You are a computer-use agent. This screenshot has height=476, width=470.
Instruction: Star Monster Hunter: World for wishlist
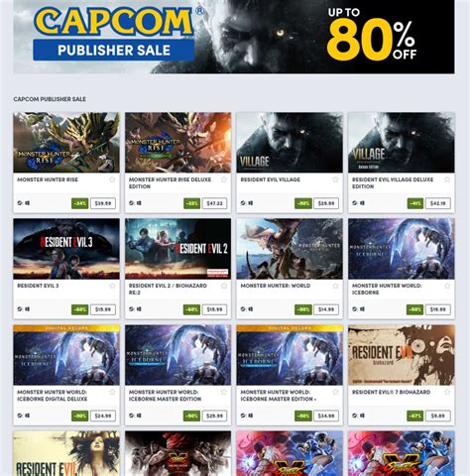pos(335,286)
